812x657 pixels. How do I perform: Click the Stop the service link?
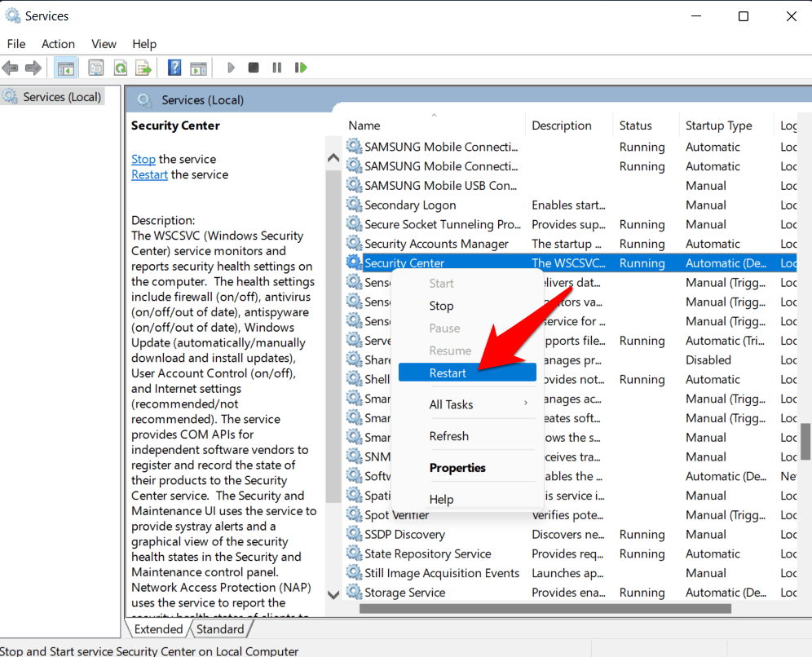click(x=143, y=159)
